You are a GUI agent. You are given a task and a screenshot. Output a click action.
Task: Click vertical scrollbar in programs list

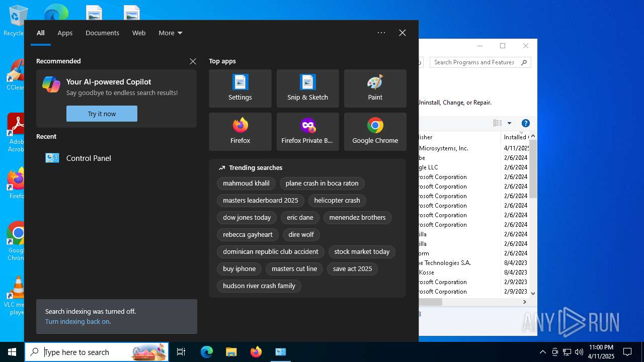click(533, 168)
